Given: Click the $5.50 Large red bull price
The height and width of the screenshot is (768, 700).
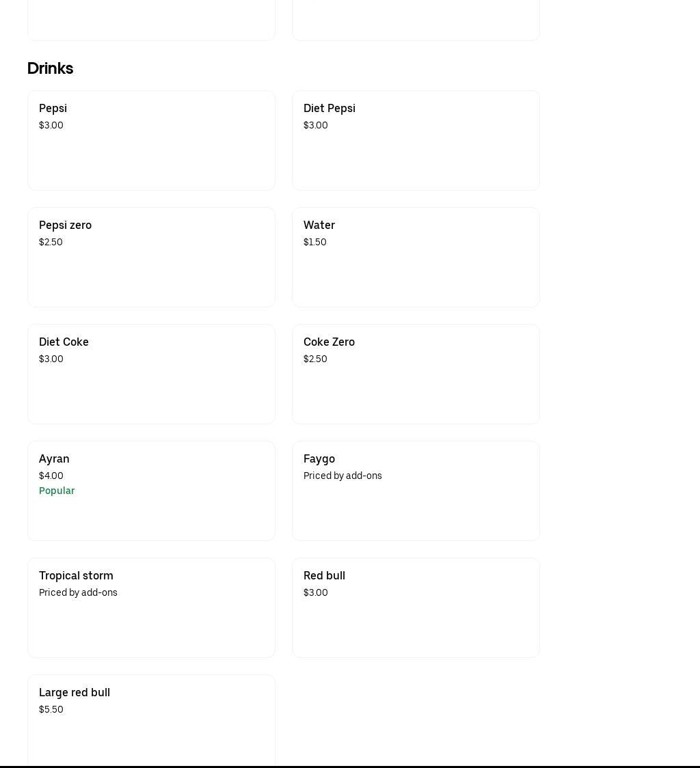Looking at the screenshot, I should pyautogui.click(x=51, y=709).
